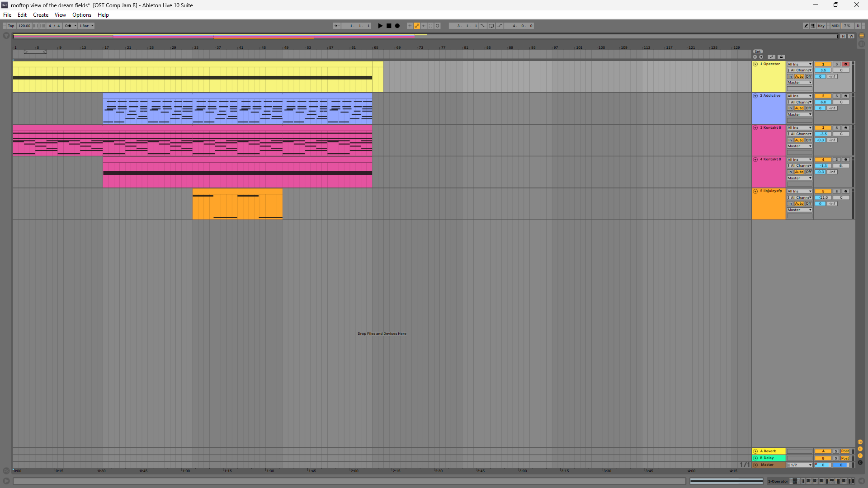
Task: Click the transport Stop button
Action: [x=389, y=26]
